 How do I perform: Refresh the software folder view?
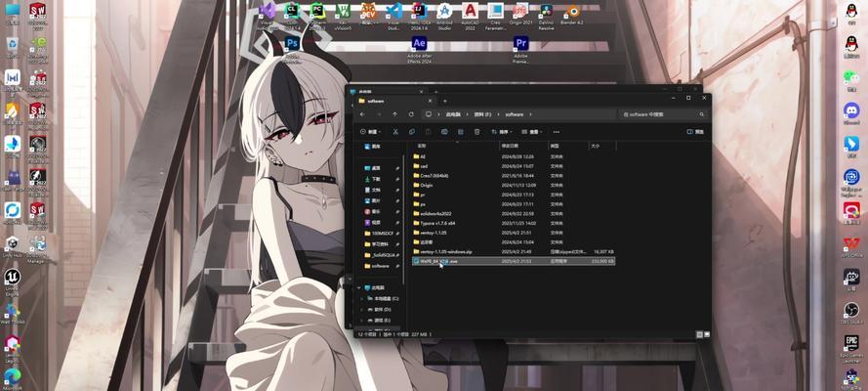click(x=411, y=114)
